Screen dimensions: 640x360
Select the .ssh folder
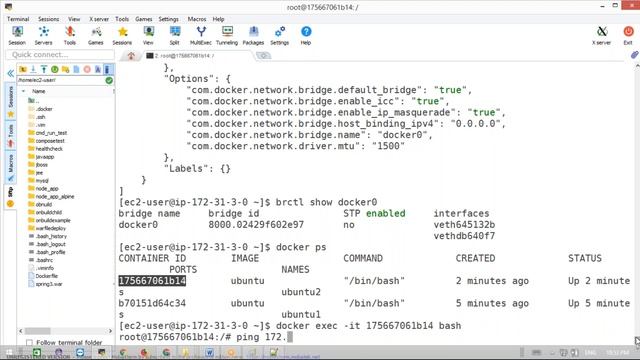(36, 117)
